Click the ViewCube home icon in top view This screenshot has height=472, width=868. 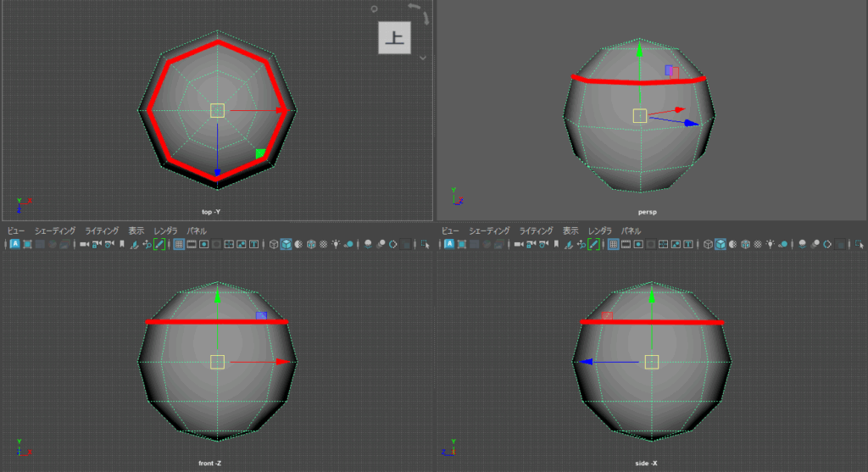[x=374, y=9]
